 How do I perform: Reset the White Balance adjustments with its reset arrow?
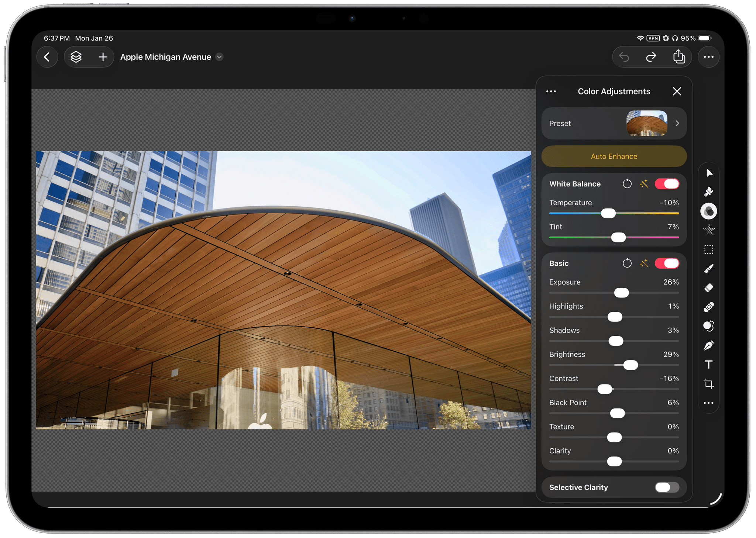point(627,183)
